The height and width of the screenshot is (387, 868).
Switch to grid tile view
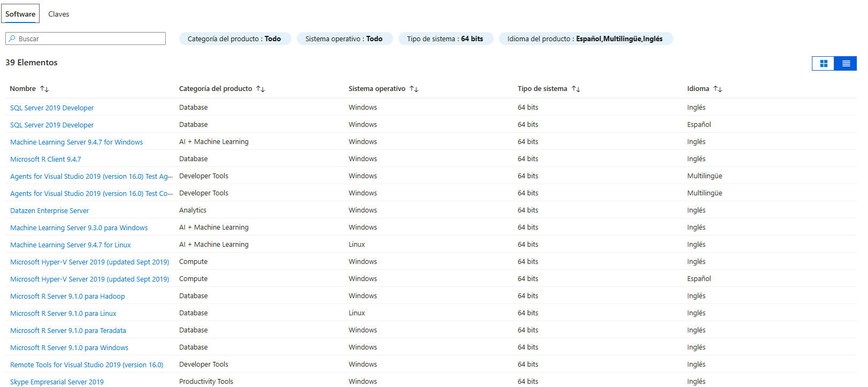[823, 63]
